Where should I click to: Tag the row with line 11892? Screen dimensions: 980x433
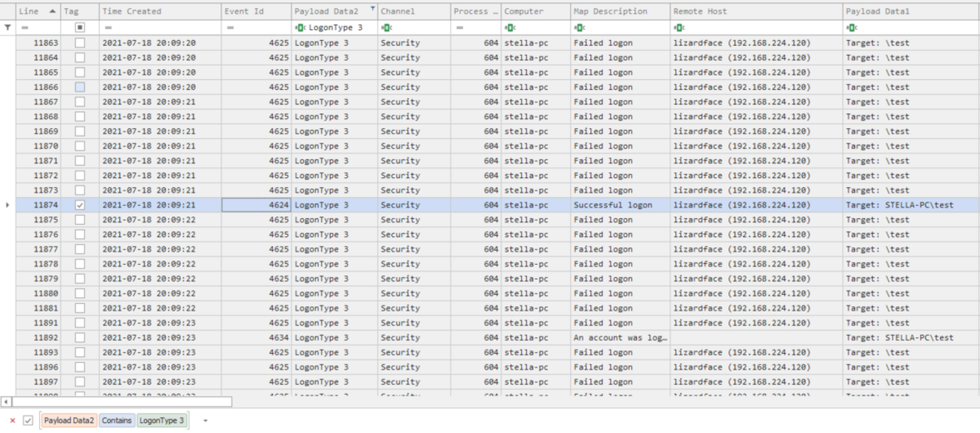click(x=80, y=338)
